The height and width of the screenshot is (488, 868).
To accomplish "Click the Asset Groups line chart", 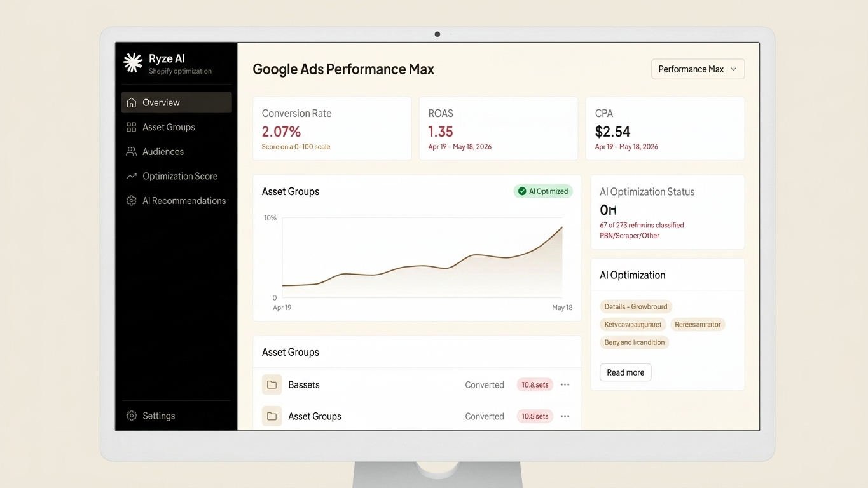I will point(422,257).
